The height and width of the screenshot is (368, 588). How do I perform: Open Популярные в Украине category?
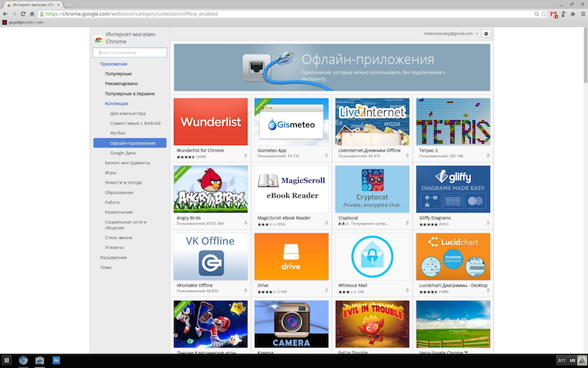coord(129,93)
